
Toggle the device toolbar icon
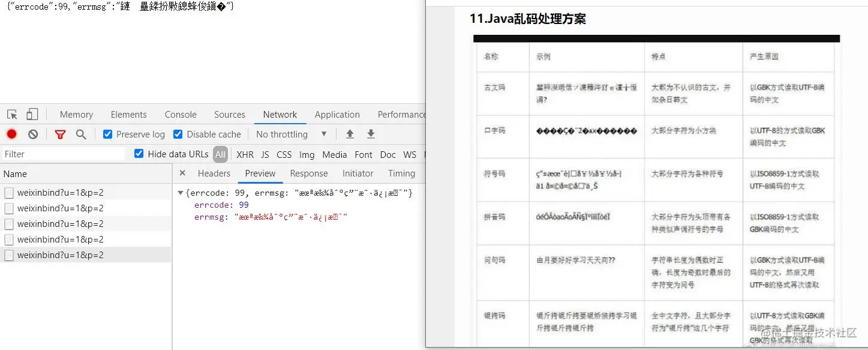[32, 114]
